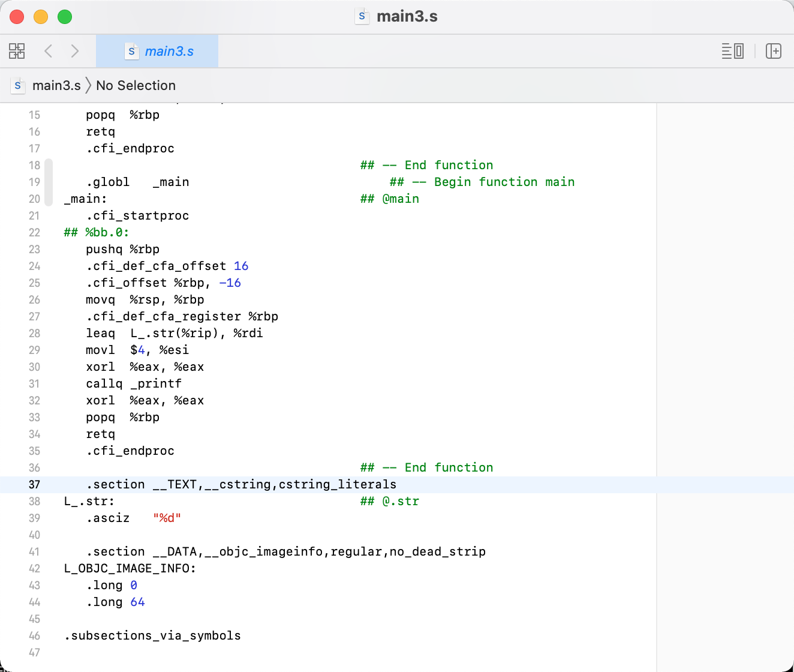Open the No Selection jump bar menu
Screen dimensions: 794x672
tap(136, 85)
